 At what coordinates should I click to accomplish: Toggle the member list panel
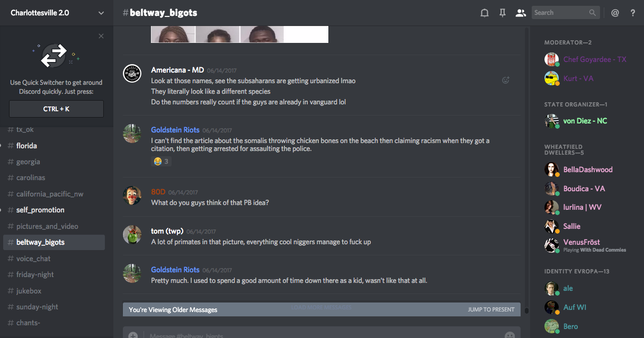tap(521, 13)
